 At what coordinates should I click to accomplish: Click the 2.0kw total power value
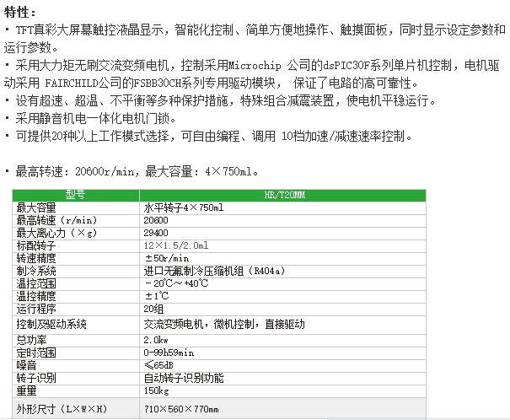[156, 339]
